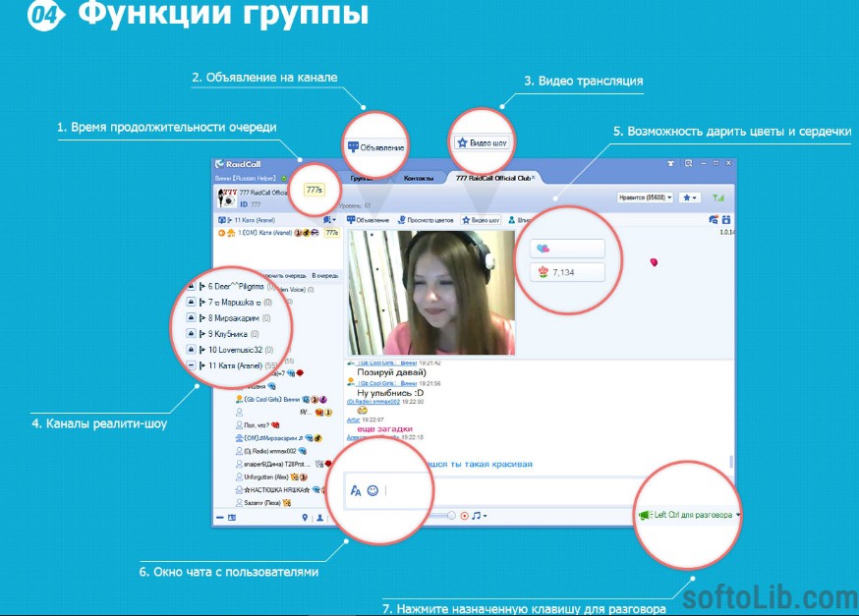Collapse the 11 Катя (Aranel) (55) channel
Image resolution: width=859 pixels, height=616 pixels.
(x=191, y=365)
